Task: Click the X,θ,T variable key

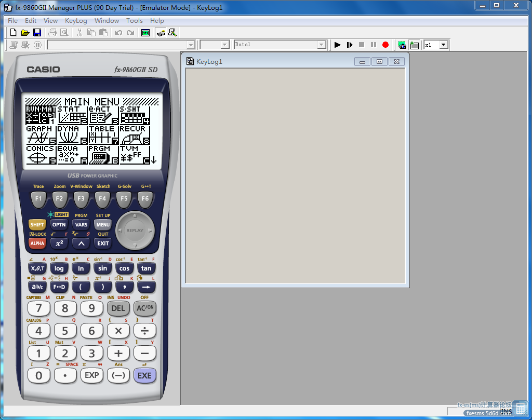Action: [x=37, y=268]
